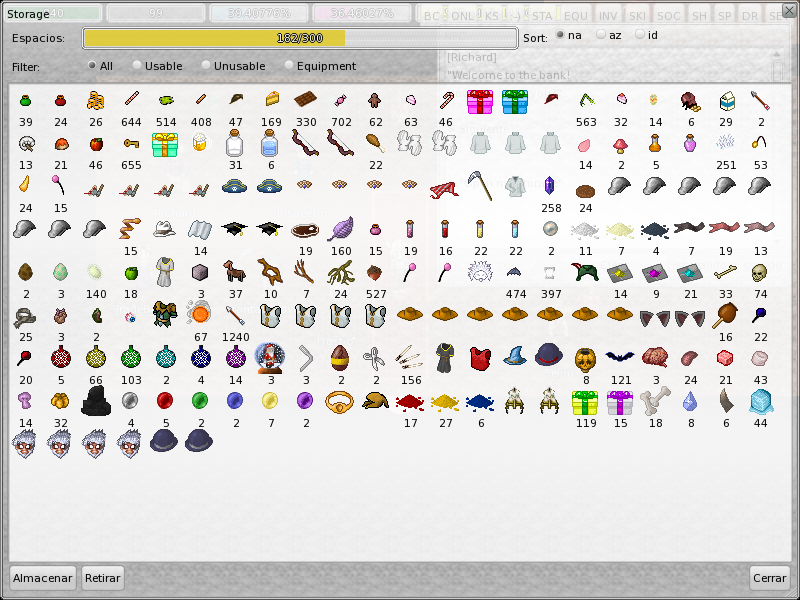Pick the chicken leg item with 22

pyautogui.click(x=375, y=142)
